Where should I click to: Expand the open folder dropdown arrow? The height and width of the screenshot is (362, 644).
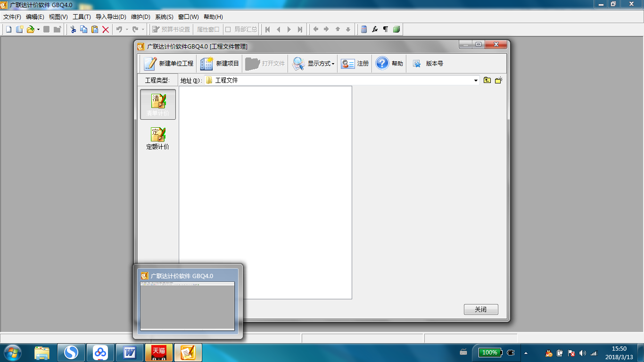click(x=38, y=30)
